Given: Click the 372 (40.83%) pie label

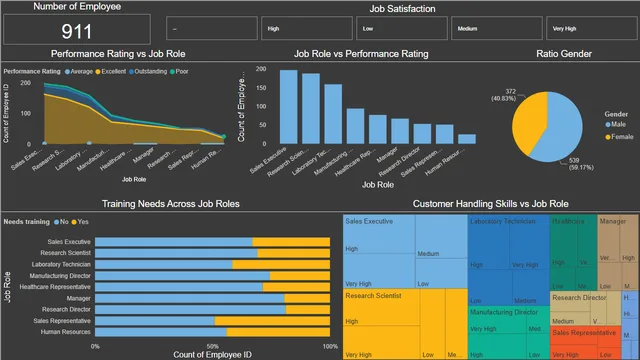Looking at the screenshot, I should point(504,95).
